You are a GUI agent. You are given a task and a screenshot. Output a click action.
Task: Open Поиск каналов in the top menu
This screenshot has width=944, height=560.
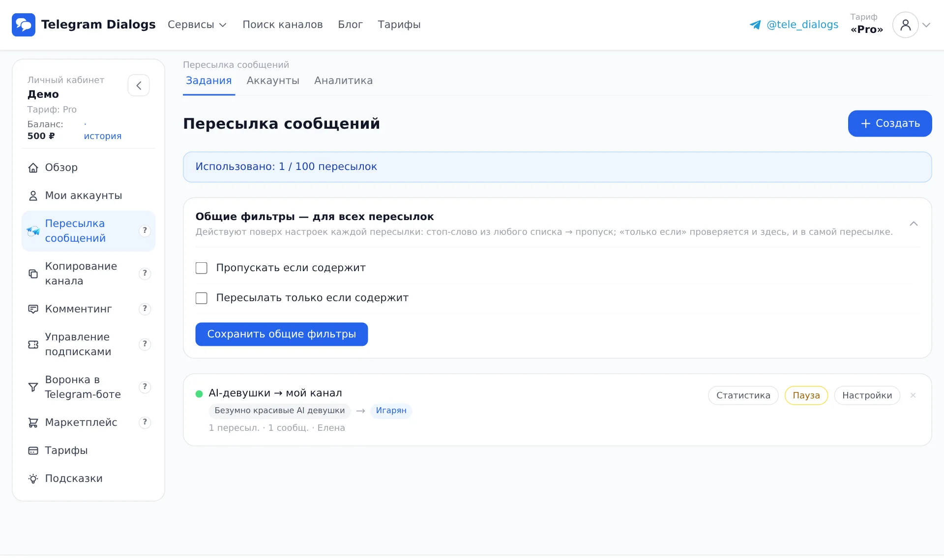(283, 25)
